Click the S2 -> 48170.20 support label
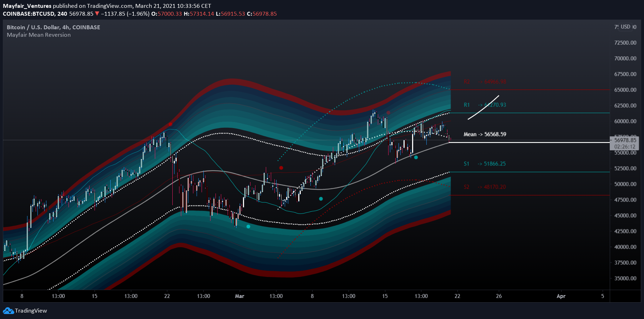The height and width of the screenshot is (319, 644). click(485, 187)
